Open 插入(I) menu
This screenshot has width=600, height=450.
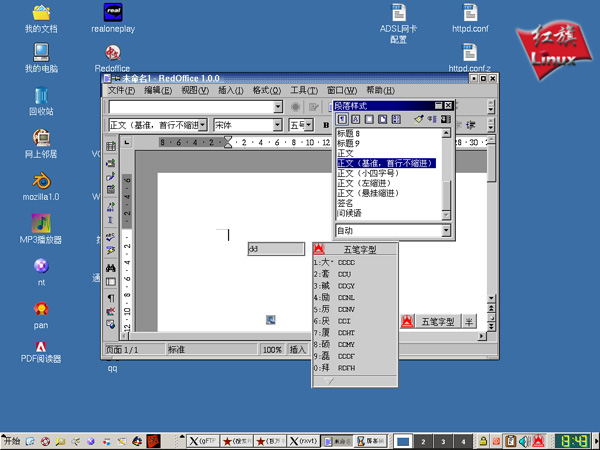pyautogui.click(x=231, y=90)
